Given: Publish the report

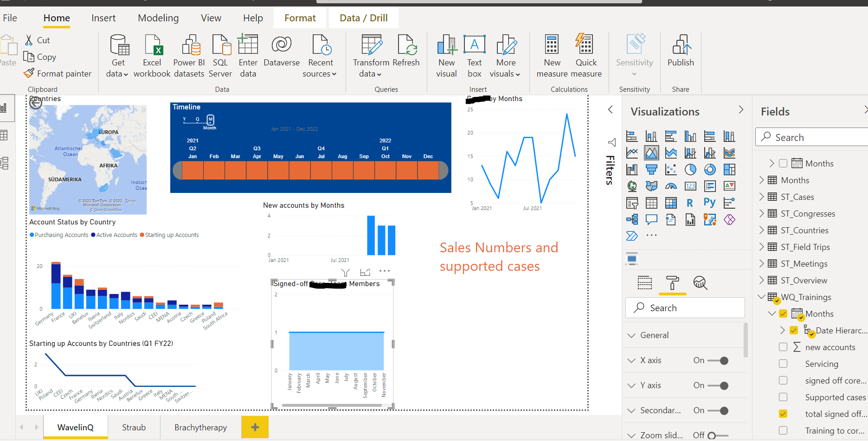Looking at the screenshot, I should point(681,51).
